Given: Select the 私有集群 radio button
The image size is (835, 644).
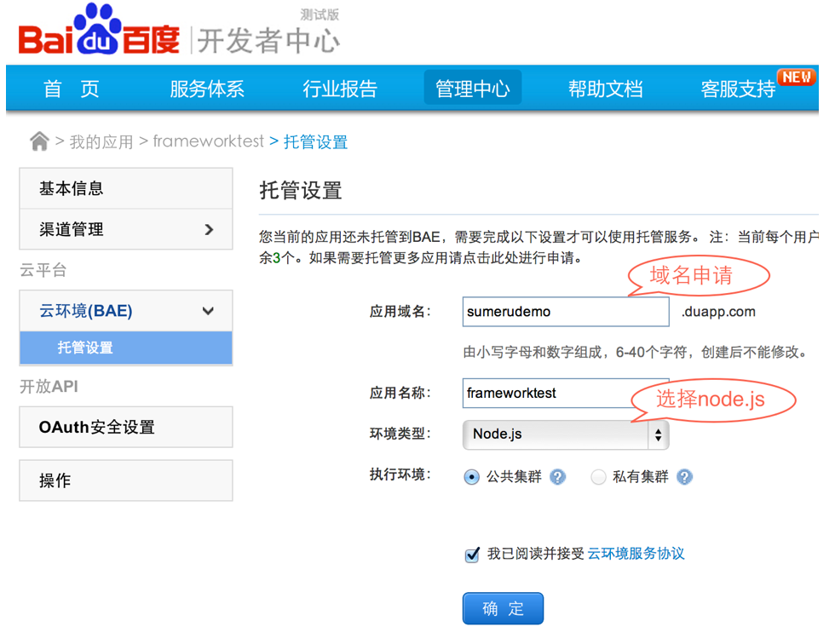Looking at the screenshot, I should (x=598, y=477).
